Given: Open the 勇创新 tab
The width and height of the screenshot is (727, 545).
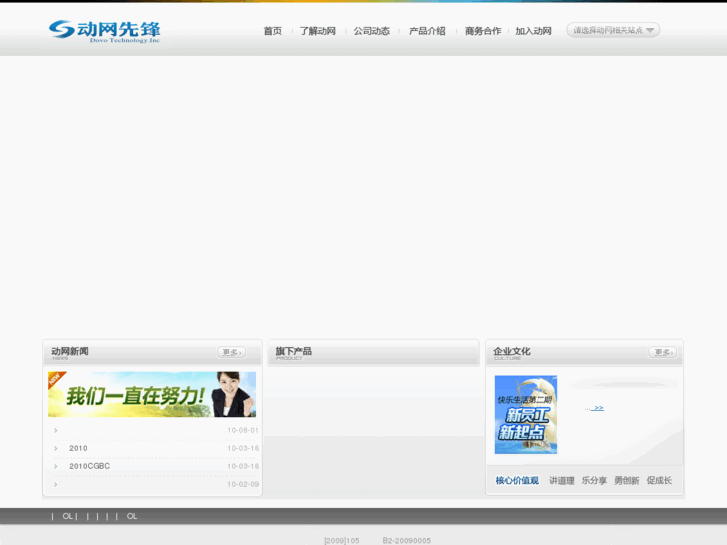Looking at the screenshot, I should [626, 481].
